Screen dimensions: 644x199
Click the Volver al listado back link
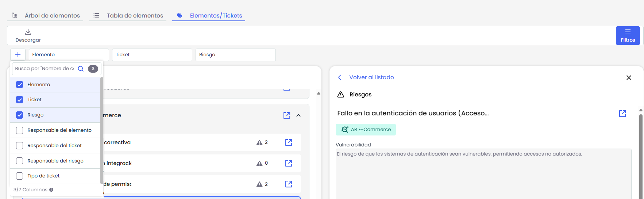point(371,77)
